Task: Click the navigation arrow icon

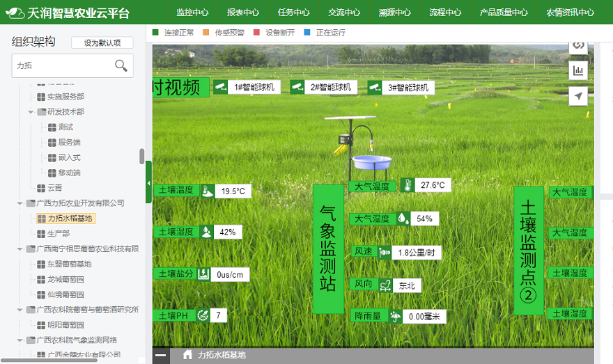Action: pos(577,96)
